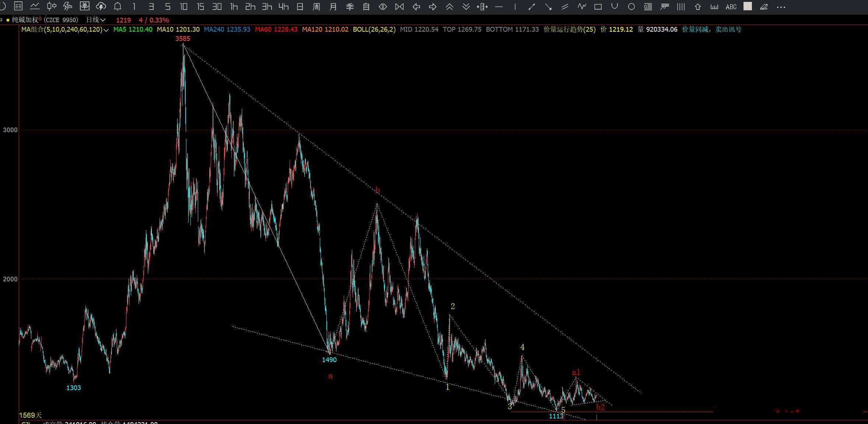868x424 pixels.
Task: Insert an up arrow marker
Action: pyautogui.click(x=698, y=7)
